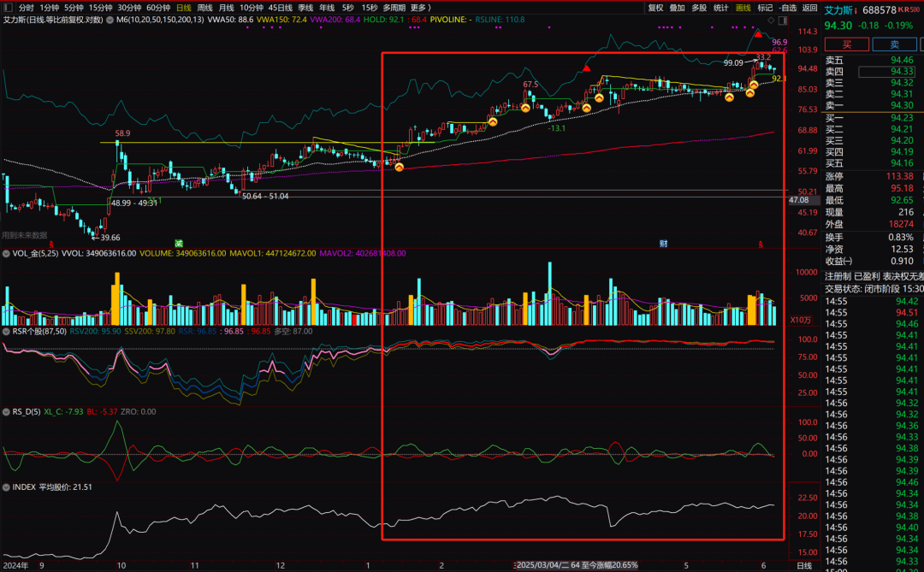Click the 2024年 label on time axis

point(15,565)
